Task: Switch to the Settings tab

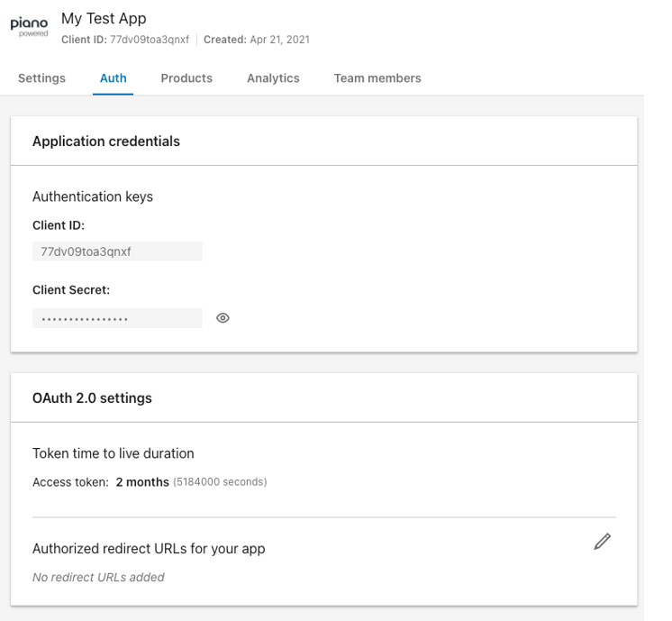Action: 41,78
